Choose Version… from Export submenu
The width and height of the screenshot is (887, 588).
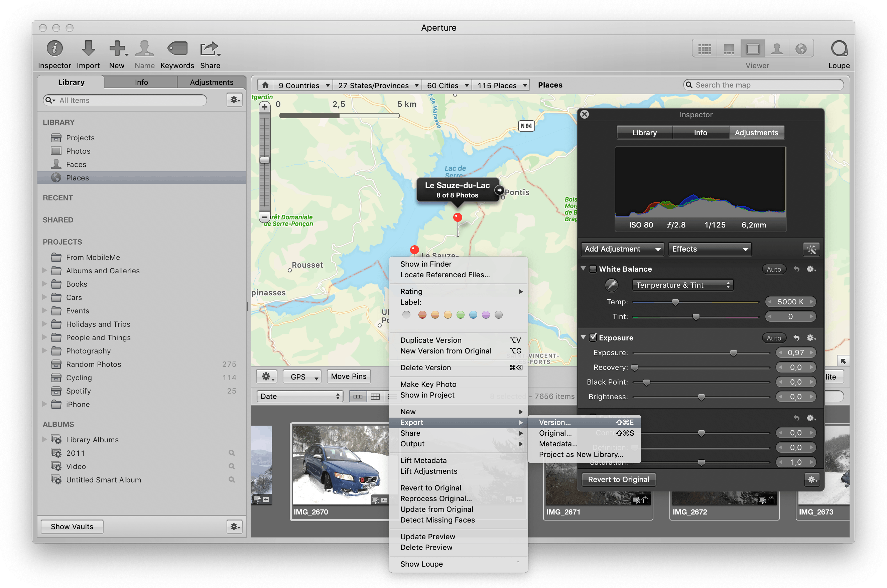[554, 422]
